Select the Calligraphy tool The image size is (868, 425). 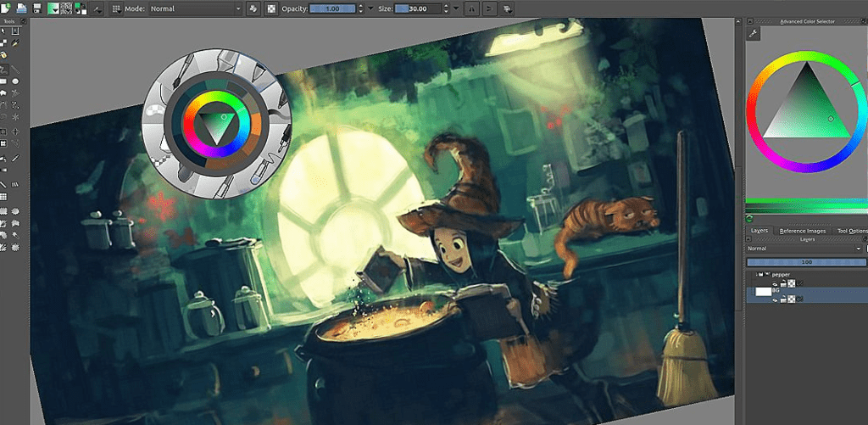(16, 42)
